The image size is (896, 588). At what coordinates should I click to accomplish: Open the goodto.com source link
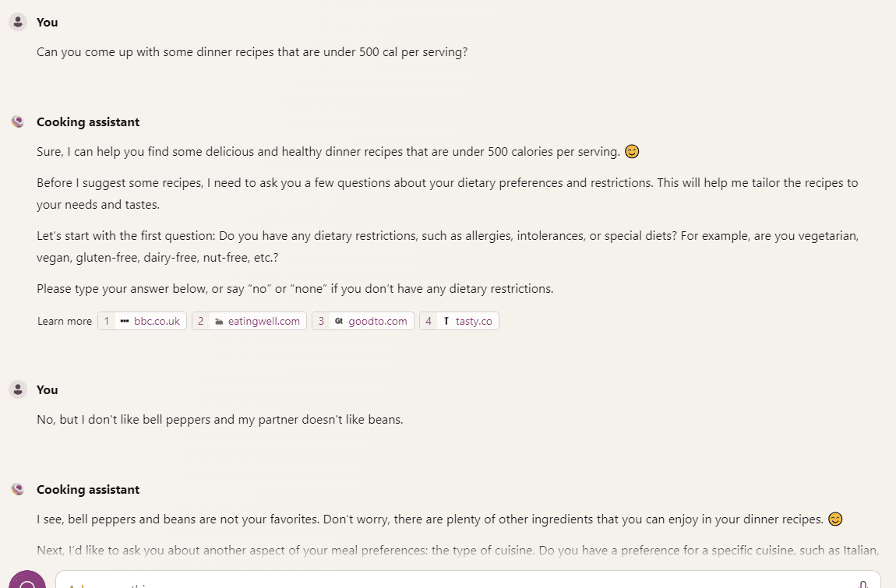click(x=363, y=321)
